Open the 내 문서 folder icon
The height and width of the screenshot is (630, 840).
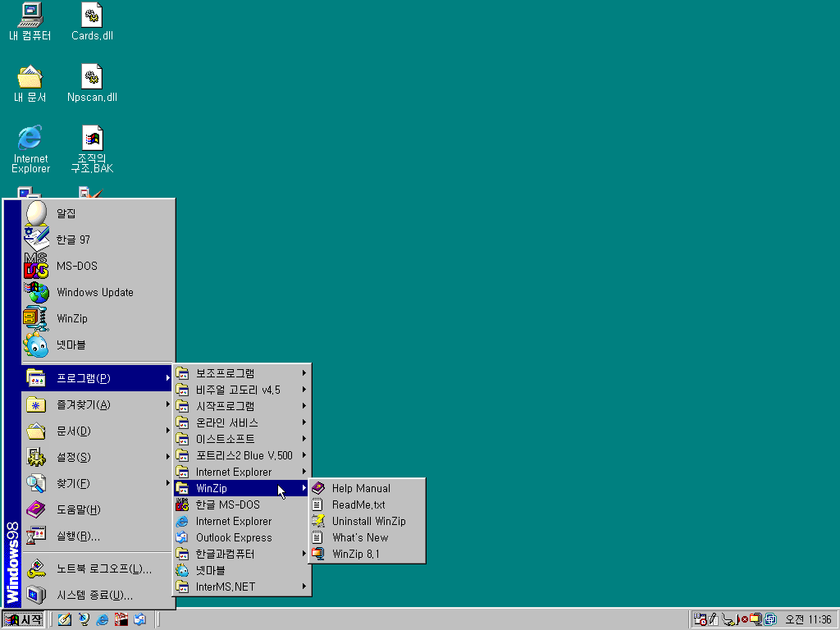coord(30,83)
